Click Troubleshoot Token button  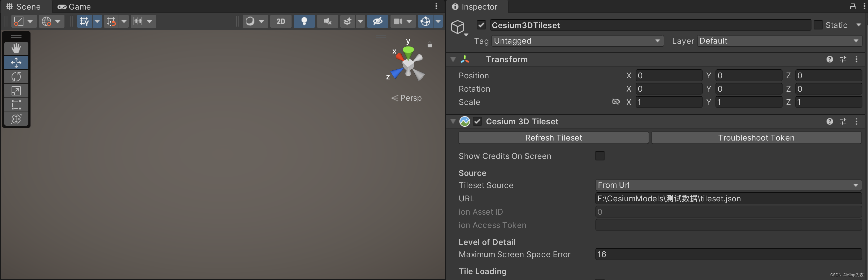point(756,138)
